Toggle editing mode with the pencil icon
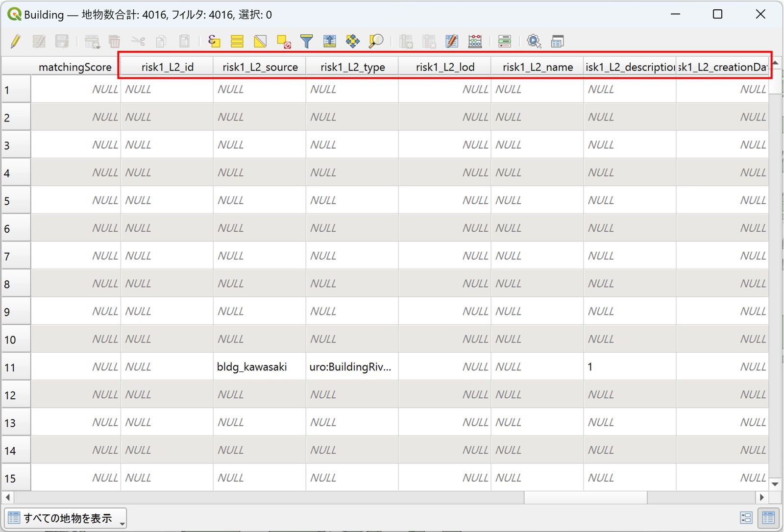784x532 pixels. tap(16, 41)
